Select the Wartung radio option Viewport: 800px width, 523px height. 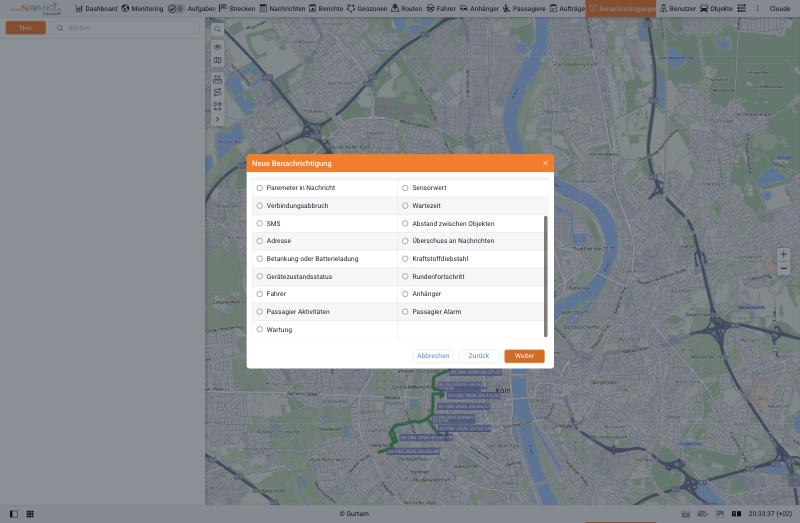click(260, 330)
